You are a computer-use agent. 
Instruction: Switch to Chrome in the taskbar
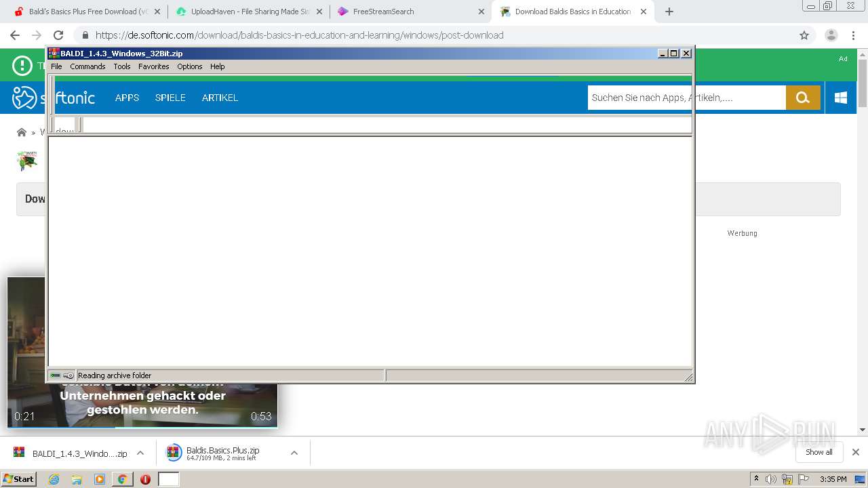coord(122,479)
